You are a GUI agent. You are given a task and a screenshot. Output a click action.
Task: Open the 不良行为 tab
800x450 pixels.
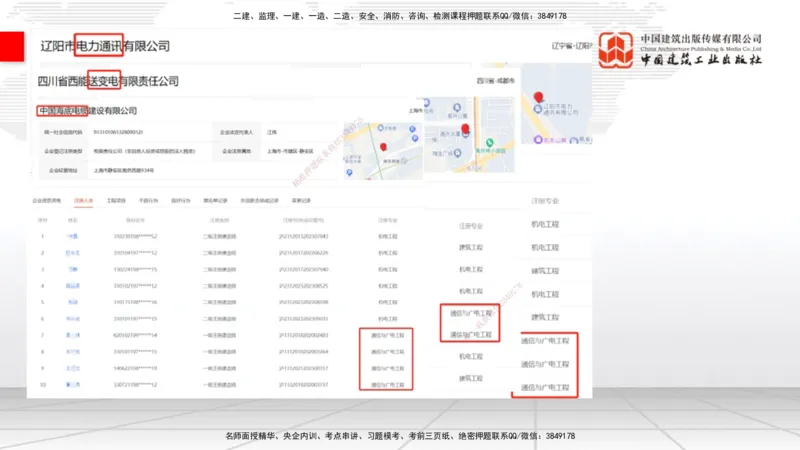[x=148, y=201]
